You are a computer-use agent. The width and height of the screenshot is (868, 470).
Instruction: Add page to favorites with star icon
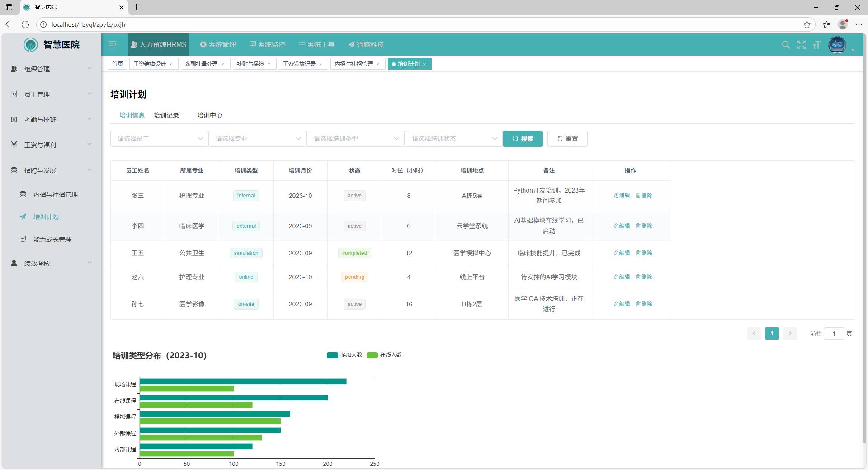[807, 24]
